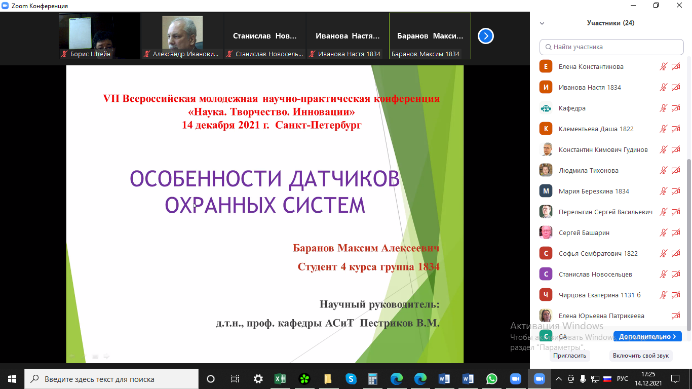
Task: Select Александр Иванов video thumbnail
Action: point(182,36)
